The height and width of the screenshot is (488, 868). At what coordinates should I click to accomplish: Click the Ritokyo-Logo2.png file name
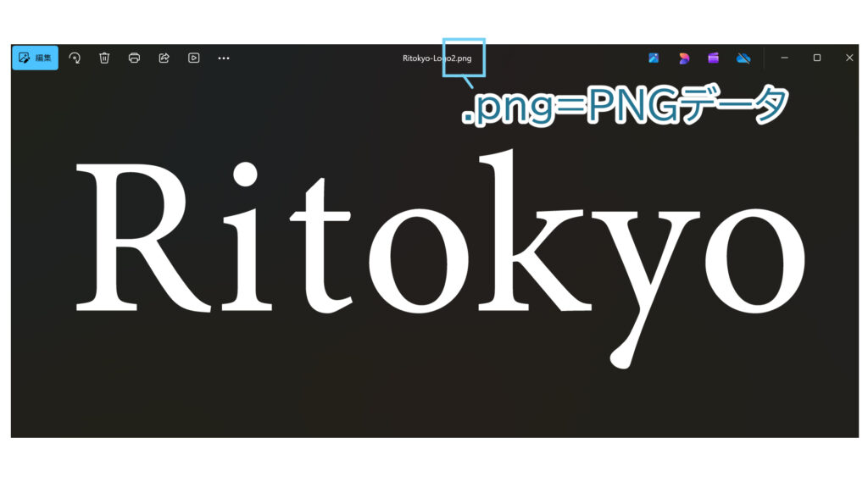pos(437,58)
